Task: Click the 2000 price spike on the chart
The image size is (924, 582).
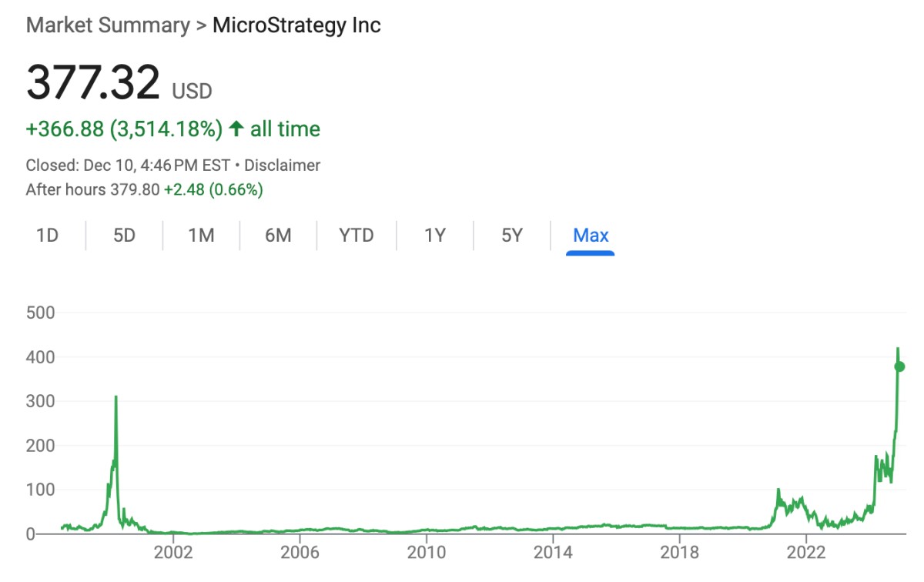Action: pos(115,398)
